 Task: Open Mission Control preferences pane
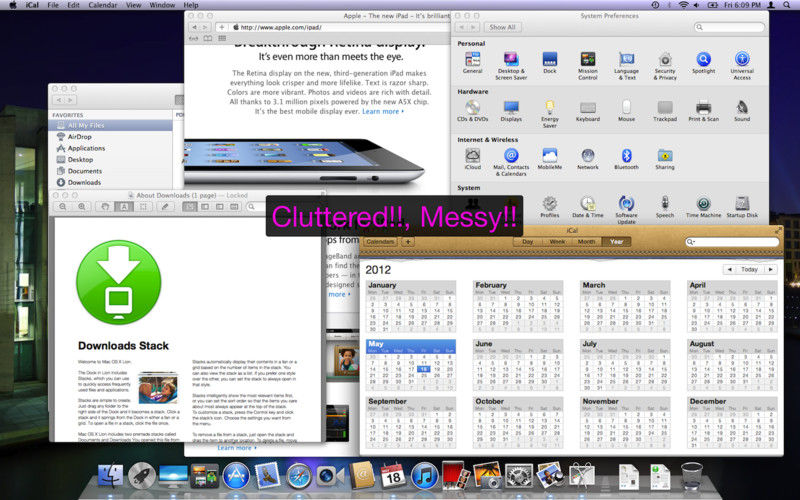pos(588,66)
